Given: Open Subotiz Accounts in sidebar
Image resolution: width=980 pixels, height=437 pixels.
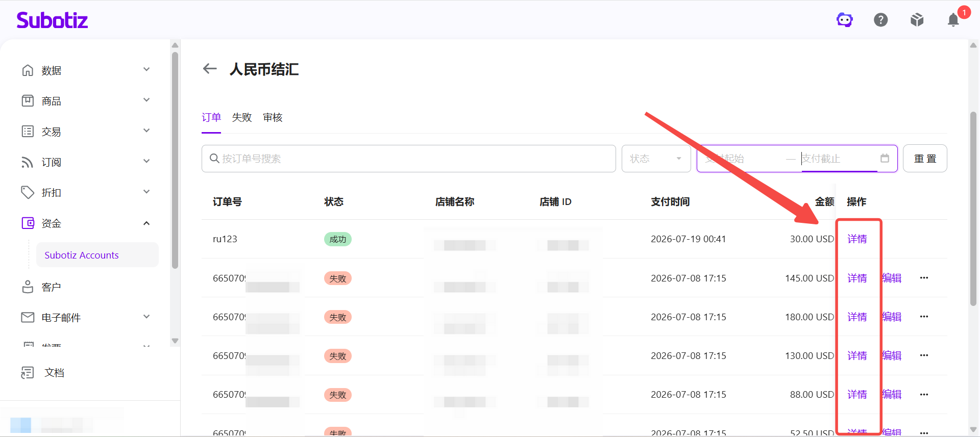Looking at the screenshot, I should 97,255.
